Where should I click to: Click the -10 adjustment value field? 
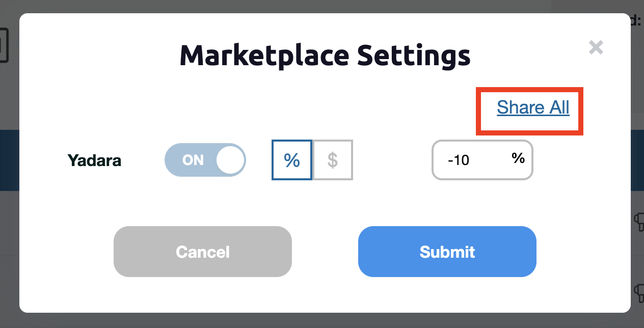coord(469,160)
